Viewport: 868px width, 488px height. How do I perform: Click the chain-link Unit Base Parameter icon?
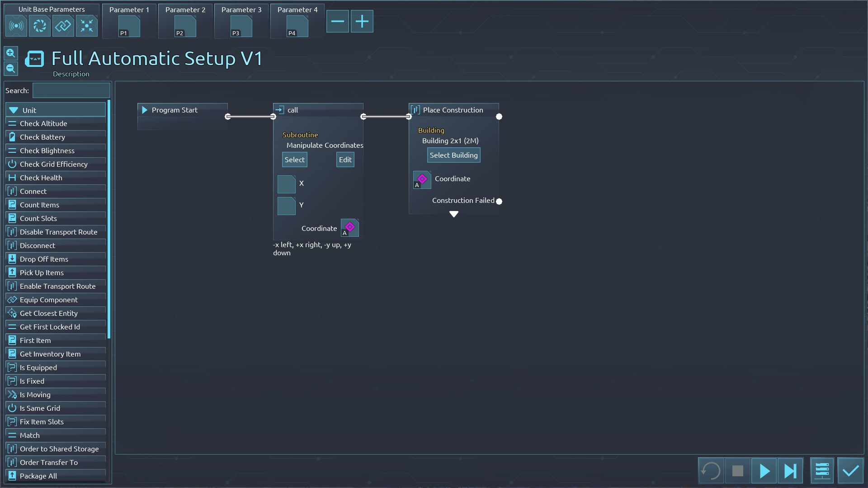63,26
